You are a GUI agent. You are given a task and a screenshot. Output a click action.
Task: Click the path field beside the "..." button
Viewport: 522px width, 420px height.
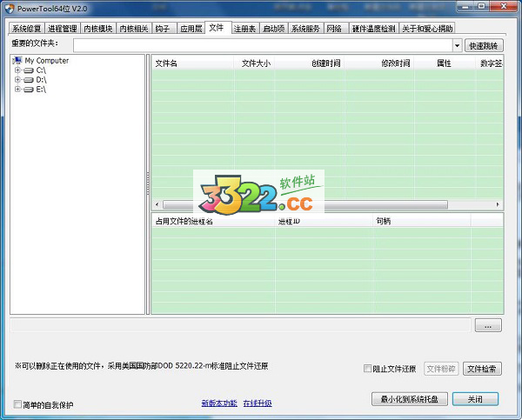(x=240, y=325)
